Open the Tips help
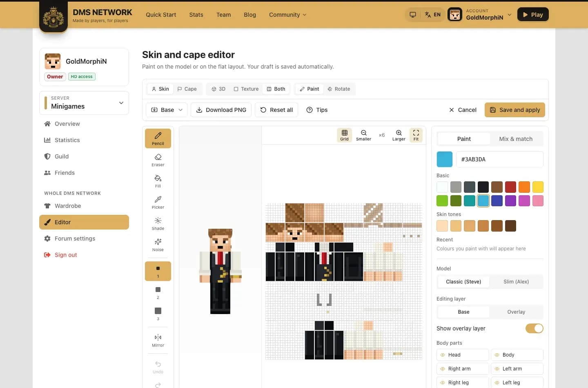 click(317, 110)
